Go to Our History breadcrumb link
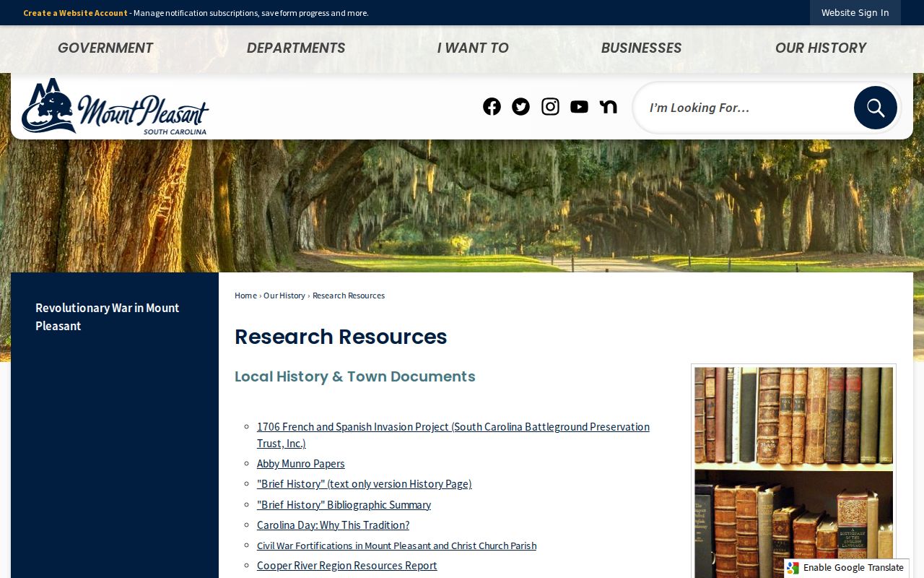This screenshot has height=578, width=924. [284, 296]
